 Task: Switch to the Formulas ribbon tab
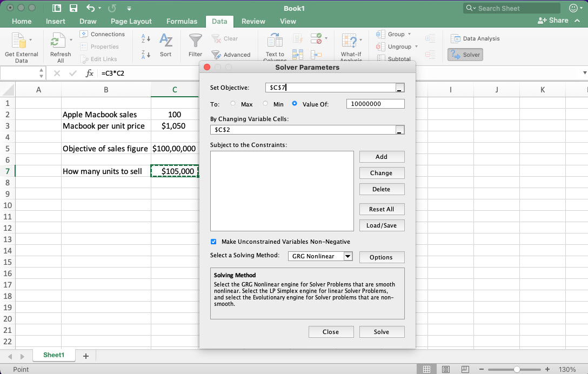tap(182, 21)
